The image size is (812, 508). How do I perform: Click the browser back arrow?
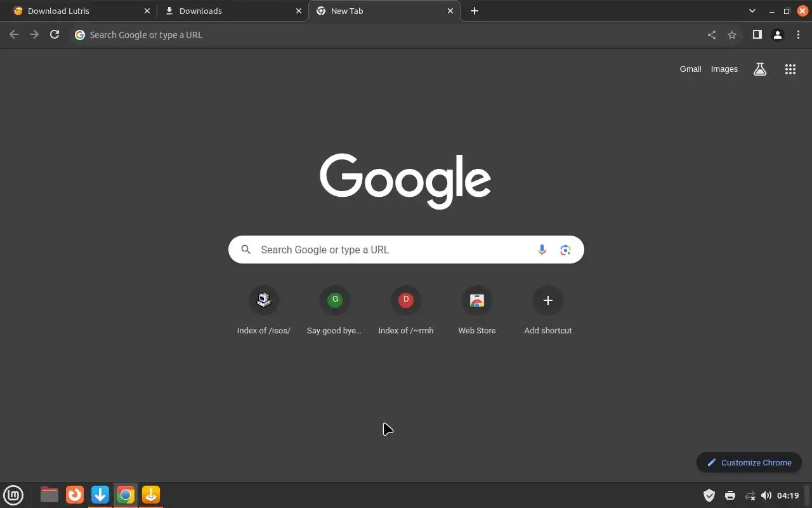(14, 35)
